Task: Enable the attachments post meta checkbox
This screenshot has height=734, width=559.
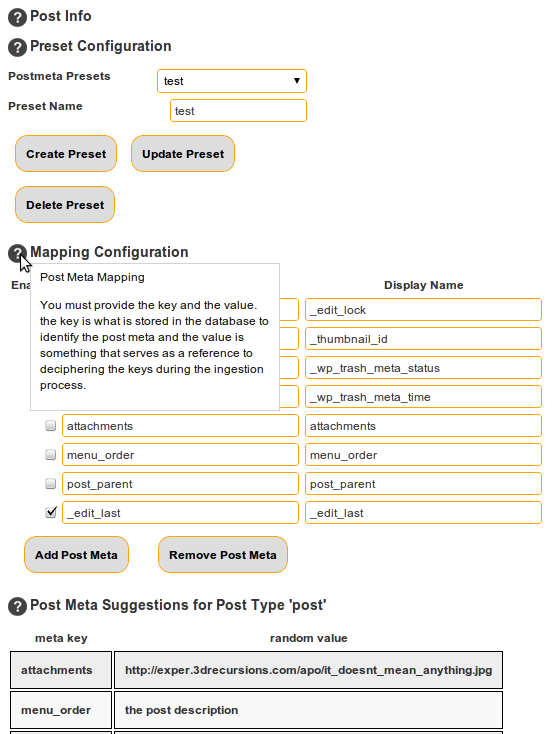Action: [51, 426]
